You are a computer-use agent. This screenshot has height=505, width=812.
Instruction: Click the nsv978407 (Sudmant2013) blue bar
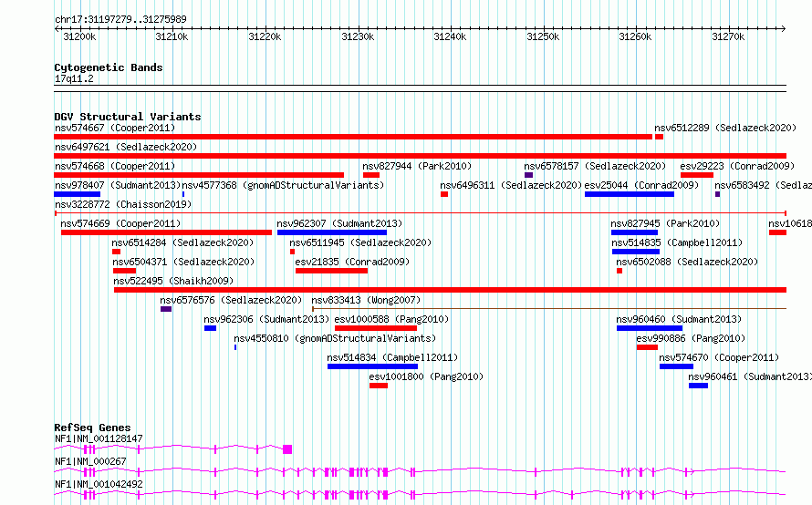(x=78, y=194)
